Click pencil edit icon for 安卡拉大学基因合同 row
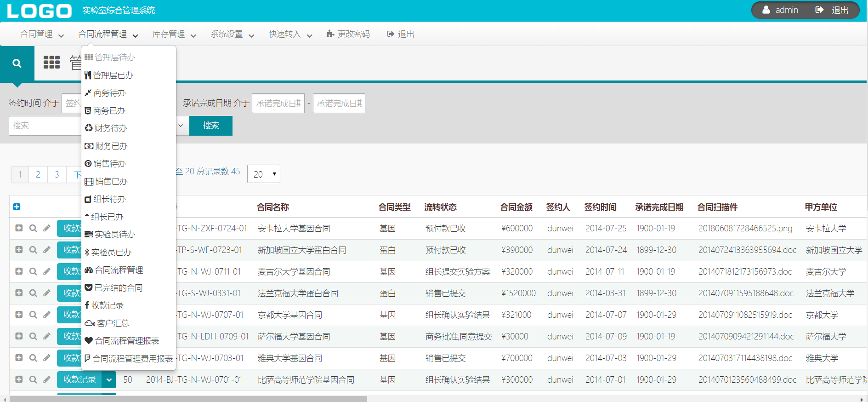The image size is (868, 402). (47, 228)
